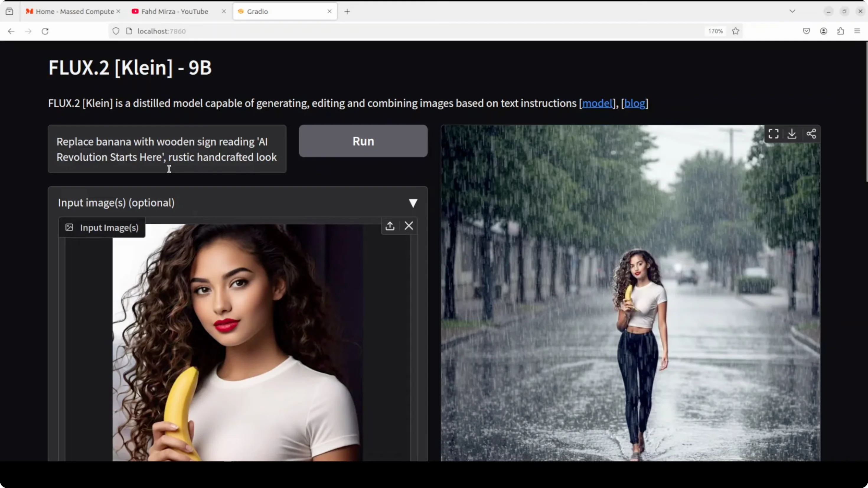The image size is (868, 488).
Task: Open the Firefox account profile icon
Action: pyautogui.click(x=823, y=31)
